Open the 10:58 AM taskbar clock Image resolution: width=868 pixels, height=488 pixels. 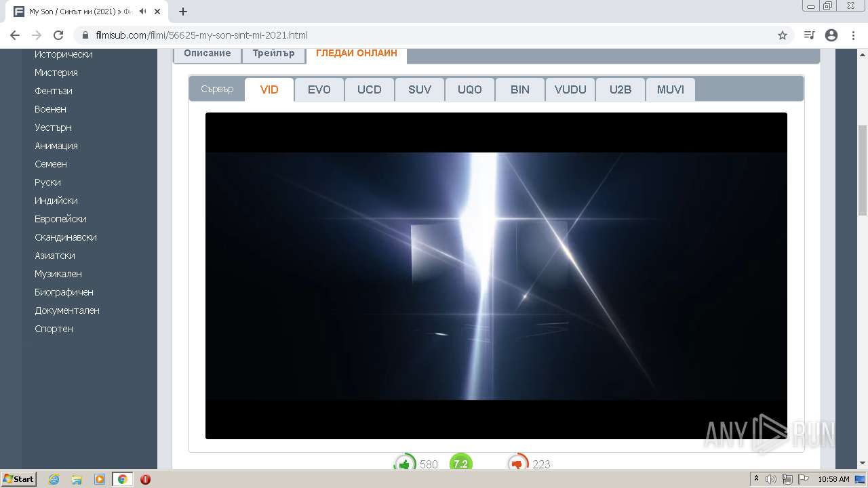click(833, 479)
